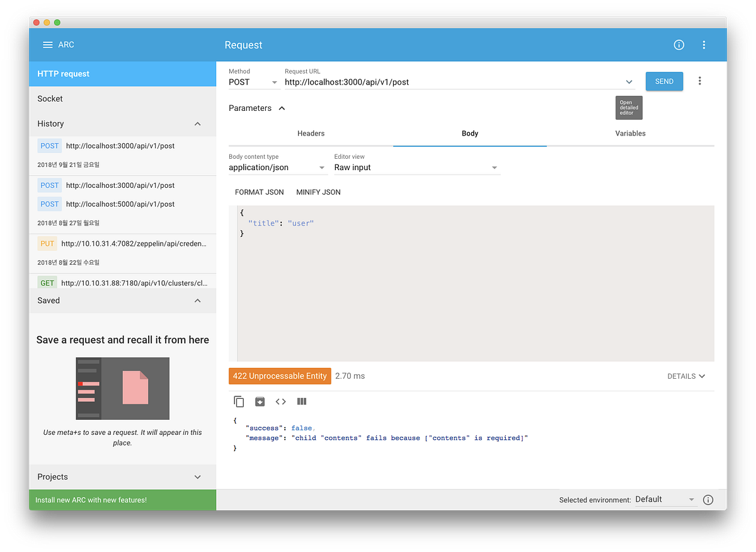Click the environment info icon
Screen dimensions: 756x552
(x=707, y=499)
